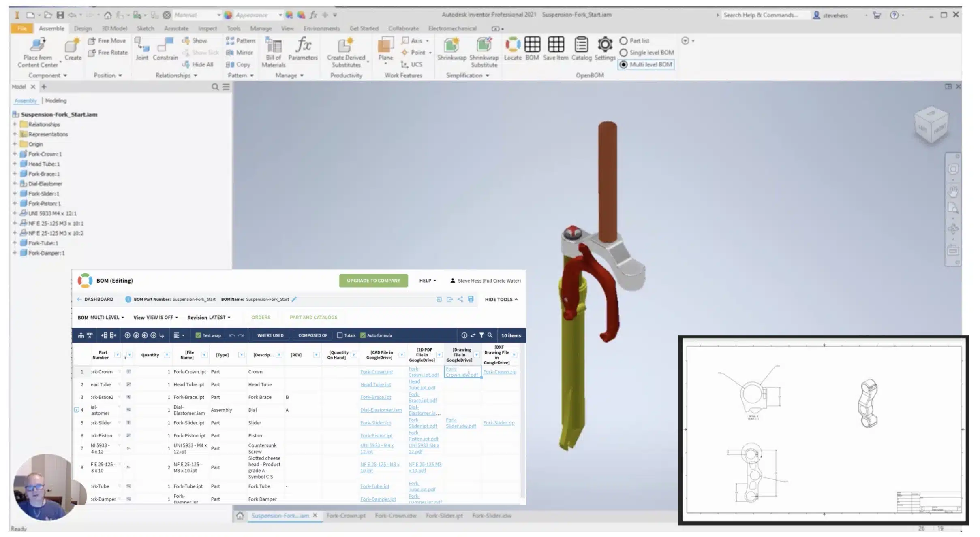Switch to the Annotate ribbon tab
This screenshot has width=980, height=537.
[176, 28]
